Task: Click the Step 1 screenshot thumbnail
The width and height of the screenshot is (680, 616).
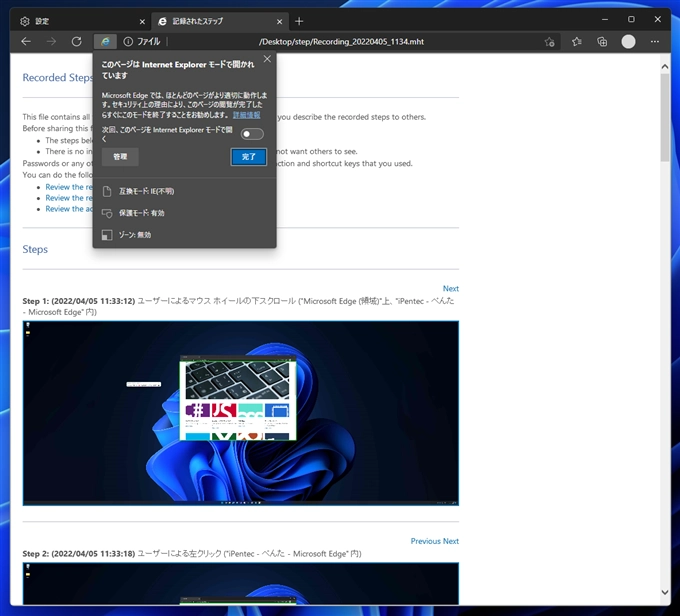Action: (x=241, y=413)
